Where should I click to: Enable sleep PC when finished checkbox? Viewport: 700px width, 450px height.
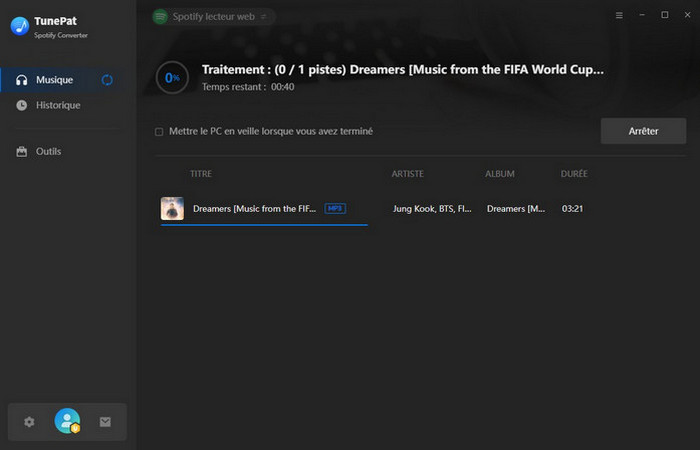coord(159,131)
